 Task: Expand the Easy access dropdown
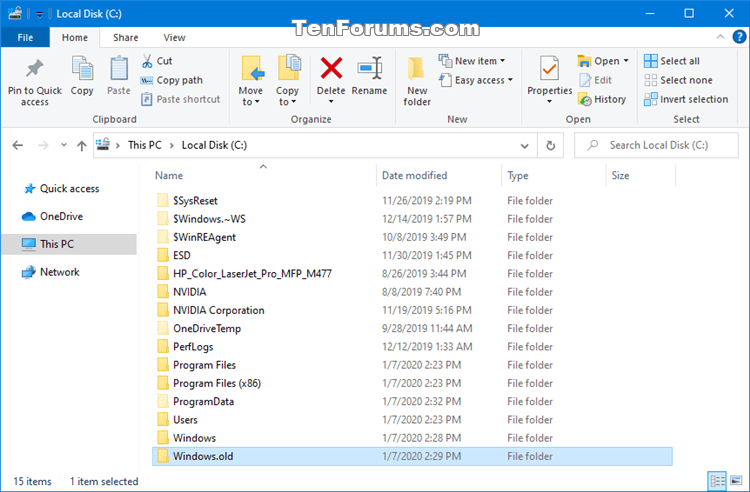510,80
